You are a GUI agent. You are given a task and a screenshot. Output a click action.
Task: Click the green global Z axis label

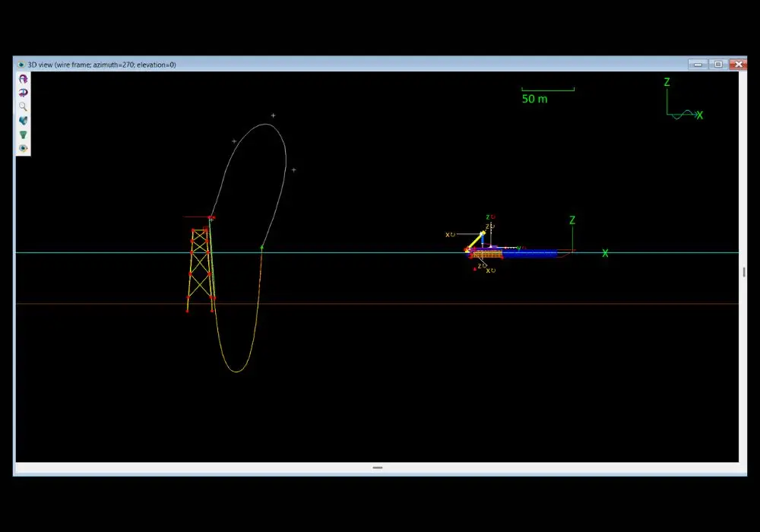point(572,220)
